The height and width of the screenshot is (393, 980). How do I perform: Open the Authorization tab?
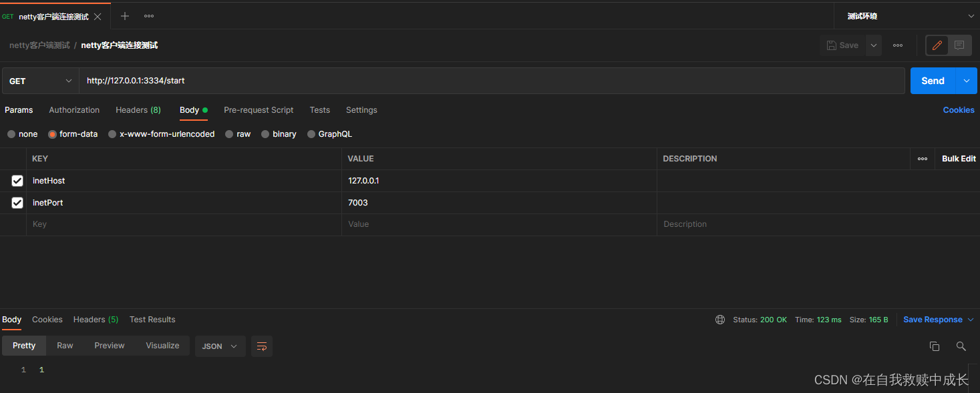click(x=74, y=110)
